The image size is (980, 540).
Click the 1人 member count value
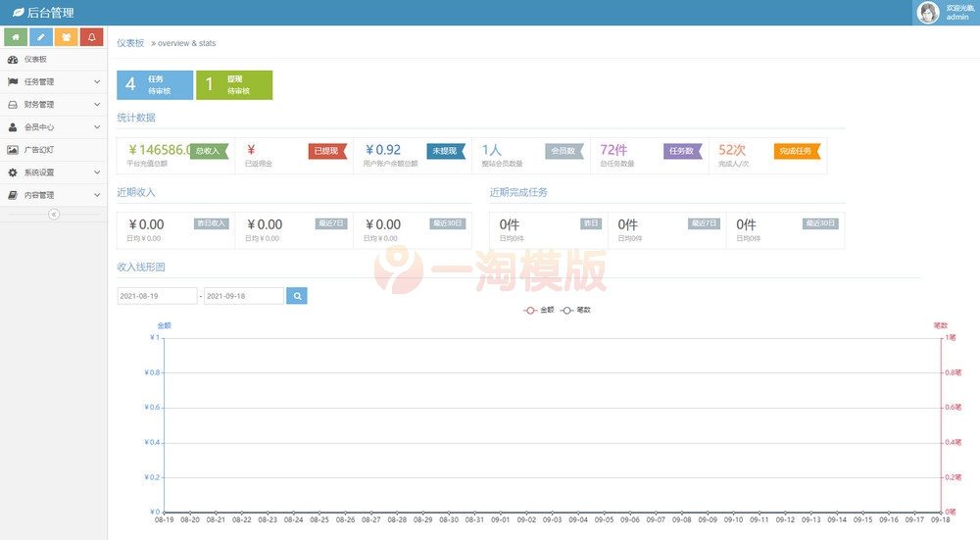(x=492, y=150)
